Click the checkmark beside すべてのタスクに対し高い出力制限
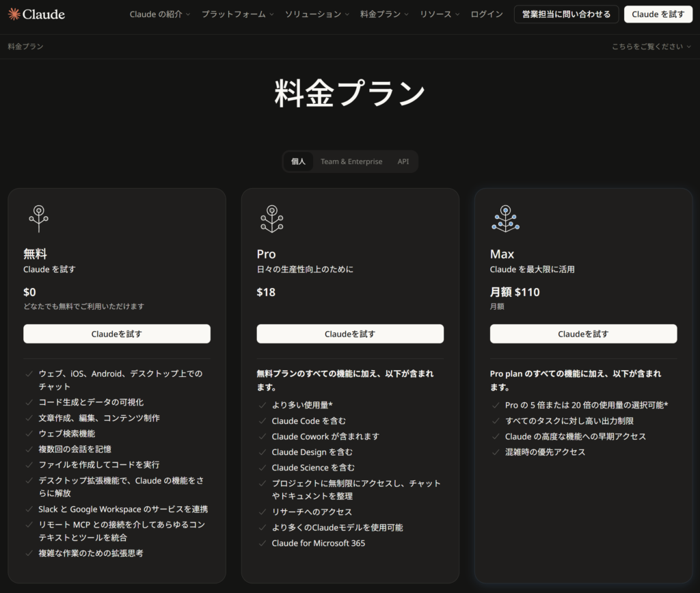 496,421
